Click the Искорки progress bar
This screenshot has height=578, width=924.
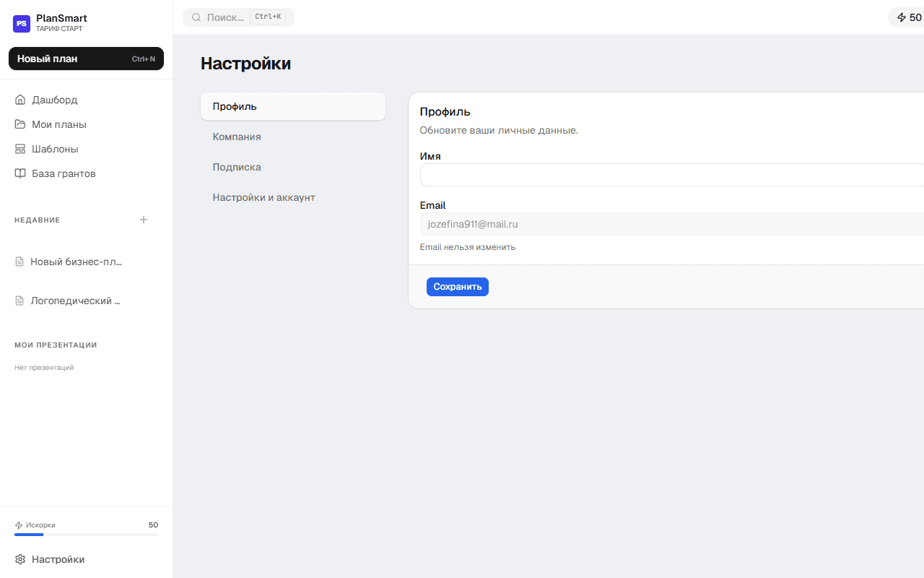(x=86, y=535)
